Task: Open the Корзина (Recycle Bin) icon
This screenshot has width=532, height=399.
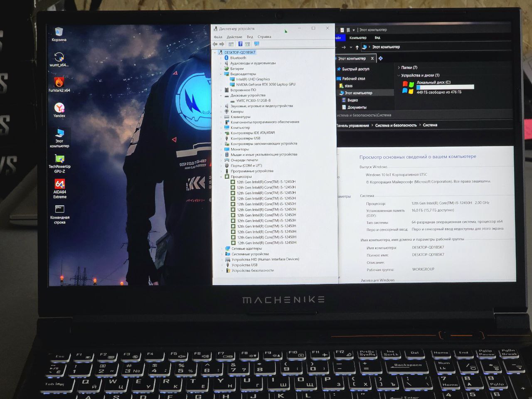Action: click(x=59, y=32)
